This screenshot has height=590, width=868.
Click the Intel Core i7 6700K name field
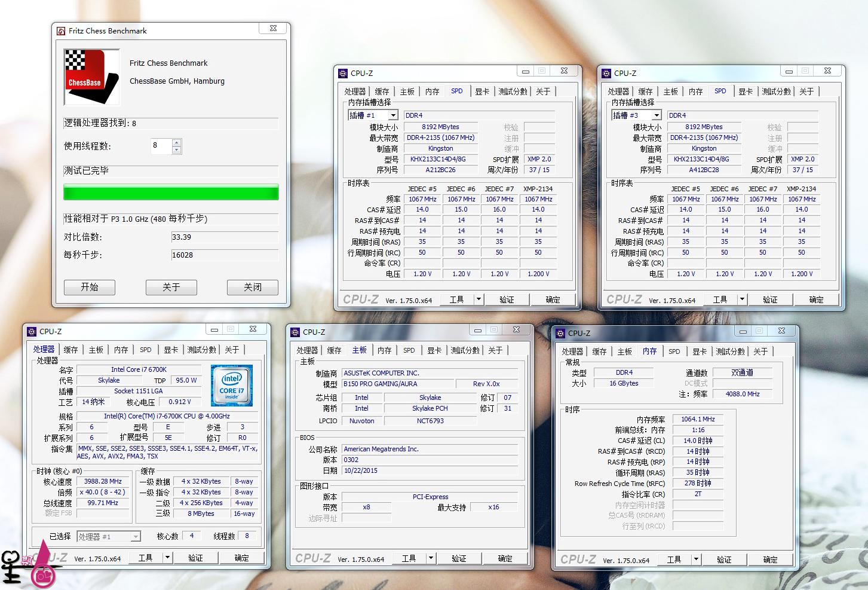pos(139,369)
